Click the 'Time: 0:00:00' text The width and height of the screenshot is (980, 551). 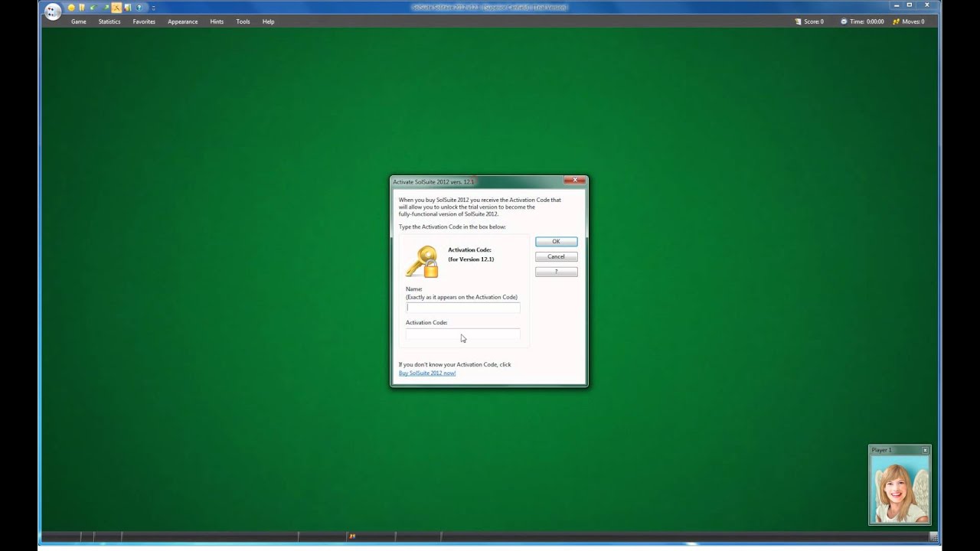pos(867,21)
